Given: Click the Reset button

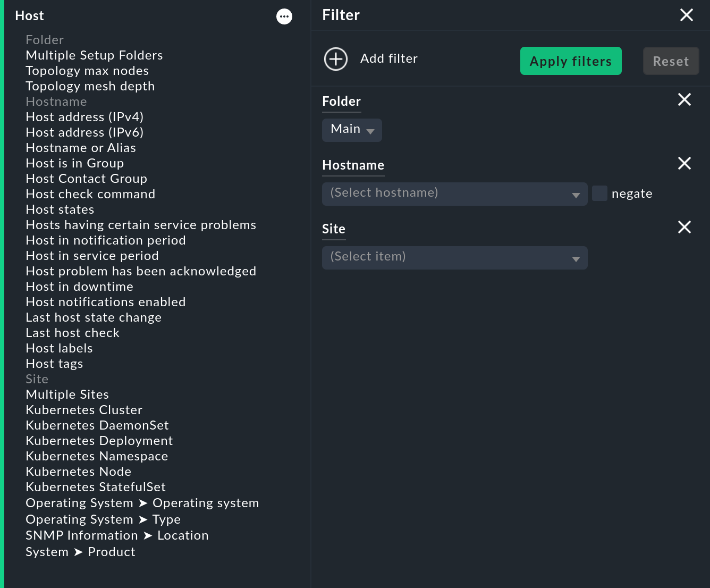Looking at the screenshot, I should [671, 61].
